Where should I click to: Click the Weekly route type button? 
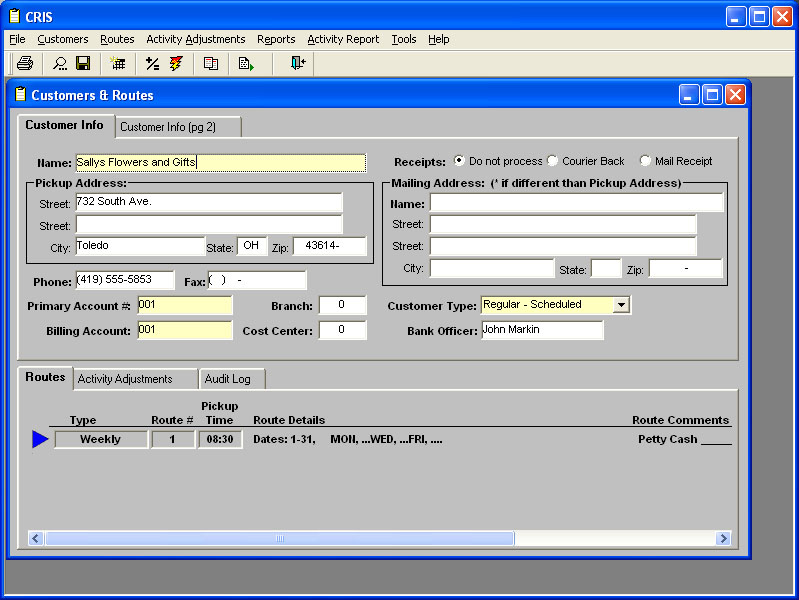(101, 439)
